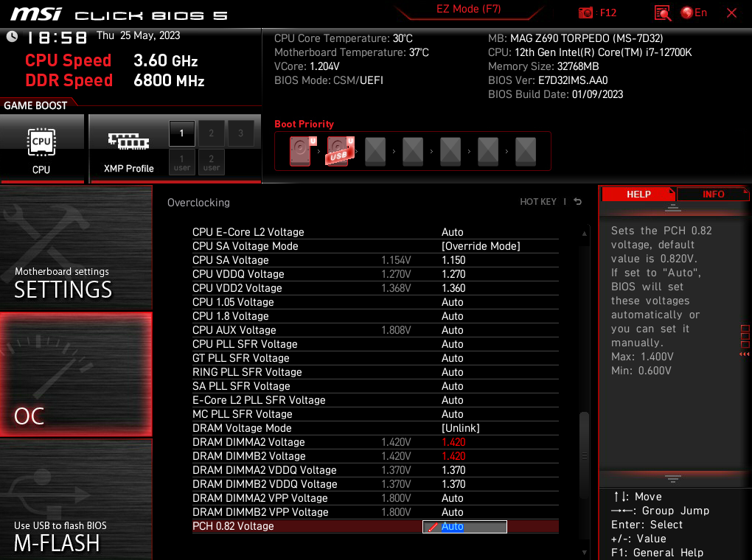The width and height of the screenshot is (752, 560).
Task: Click the MSI logo
Action: [x=36, y=13]
